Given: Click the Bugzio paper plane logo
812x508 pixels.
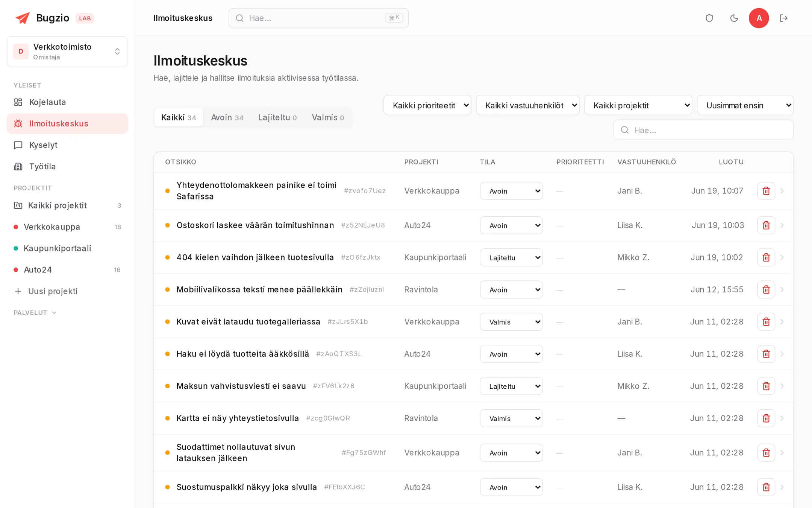Looking at the screenshot, I should pos(22,18).
